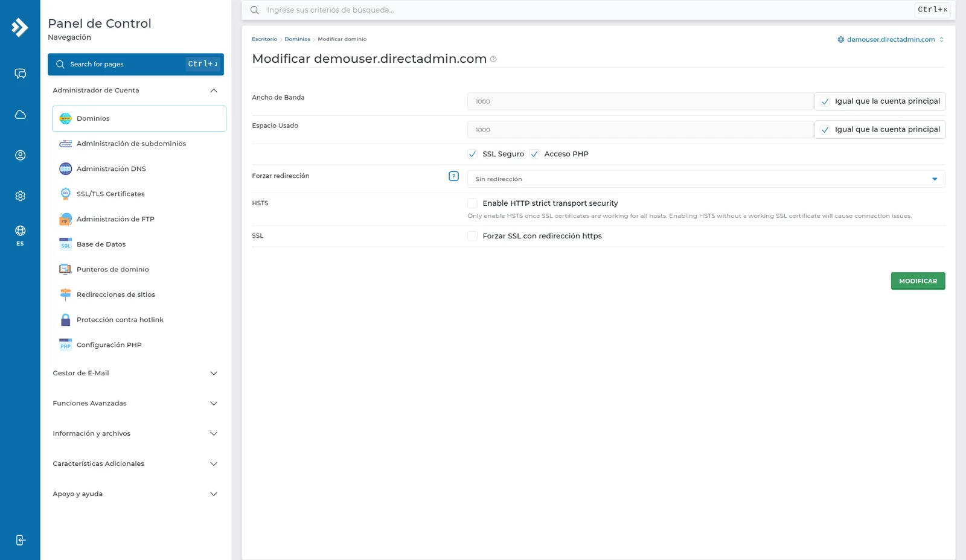Click the Protección contra hotlink lock icon
Screen dimensions: 966x560
pyautogui.click(x=66, y=320)
